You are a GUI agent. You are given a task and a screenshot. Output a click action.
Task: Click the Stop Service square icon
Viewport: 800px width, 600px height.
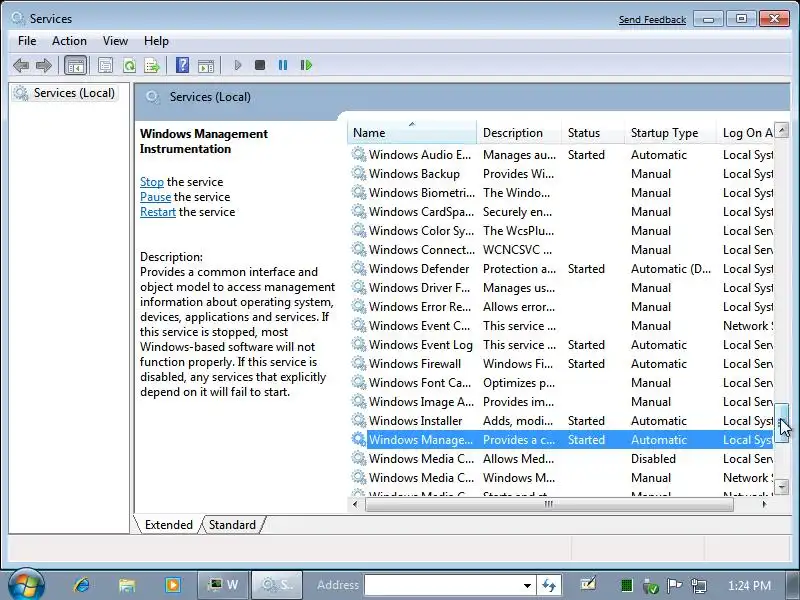click(x=260, y=65)
